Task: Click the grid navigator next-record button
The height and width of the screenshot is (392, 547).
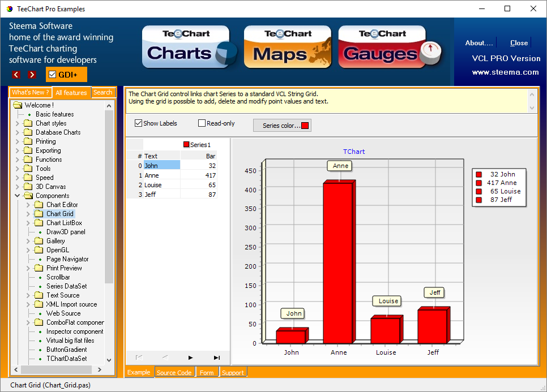Action: click(x=190, y=357)
